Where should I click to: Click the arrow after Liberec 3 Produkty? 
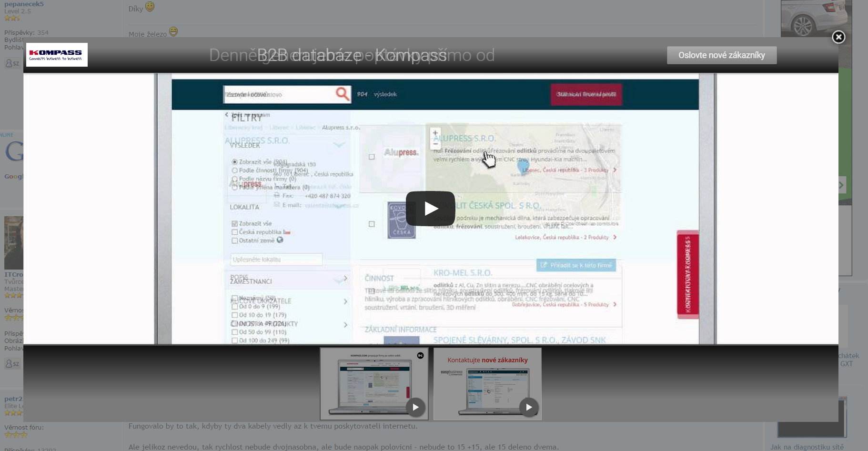click(x=615, y=170)
